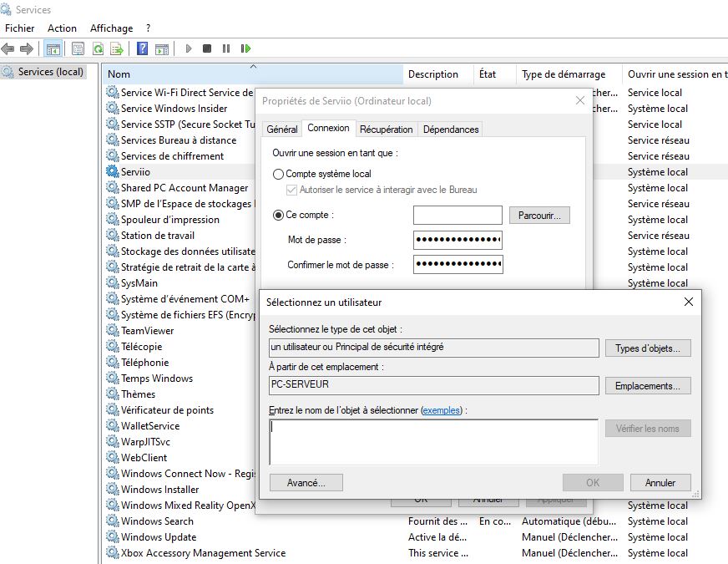
Task: Select the Station de travail service row
Action: (180, 235)
